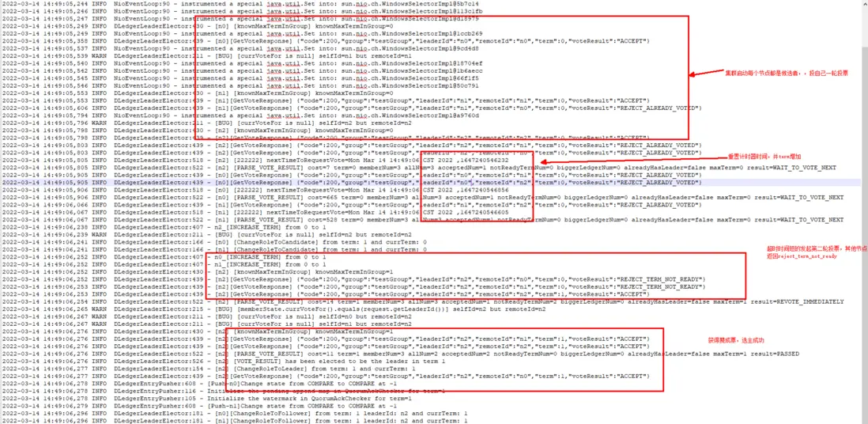868x424 pixels.
Task: Click the has been elected leader in term 1 line
Action: point(222,362)
